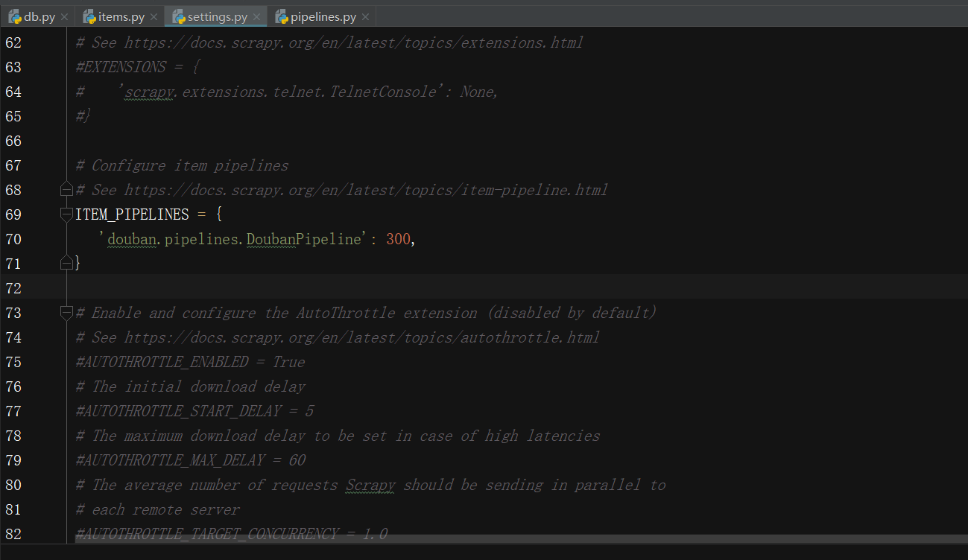Image resolution: width=968 pixels, height=560 pixels.
Task: Click line number 77 in the gutter
Action: point(13,411)
